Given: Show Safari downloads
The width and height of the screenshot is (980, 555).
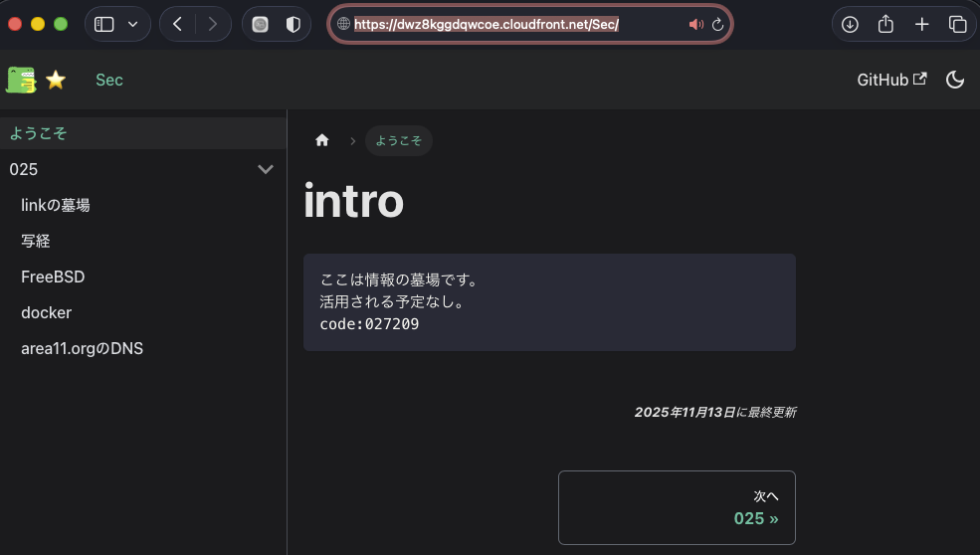Looking at the screenshot, I should point(850,25).
